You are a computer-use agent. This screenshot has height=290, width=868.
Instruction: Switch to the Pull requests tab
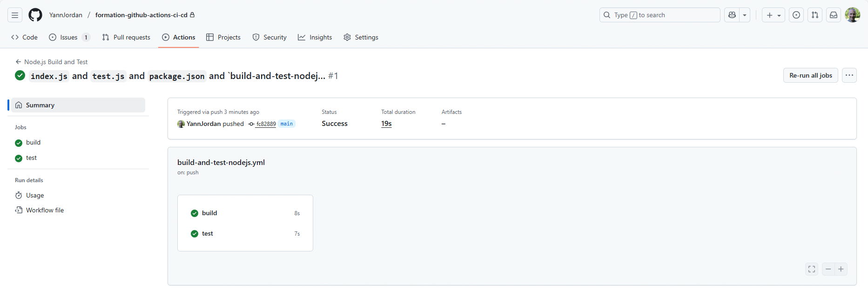[126, 37]
